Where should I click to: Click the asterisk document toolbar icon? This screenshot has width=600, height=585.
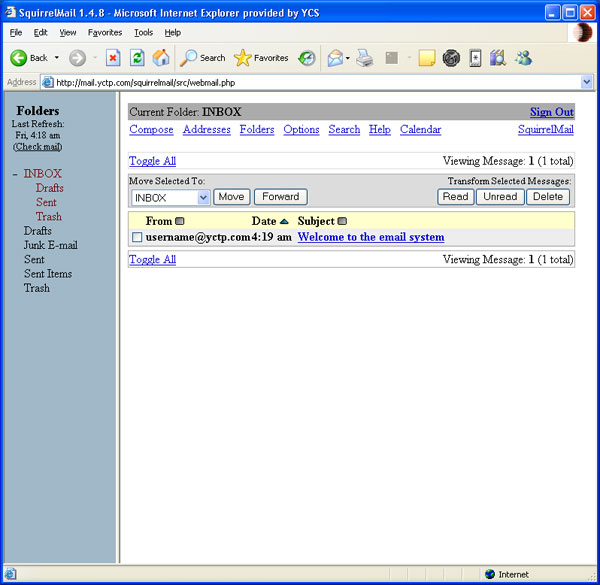click(475, 58)
